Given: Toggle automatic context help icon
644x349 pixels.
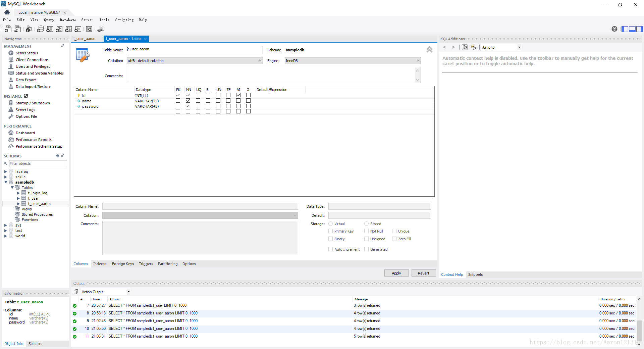Looking at the screenshot, I should click(x=474, y=47).
